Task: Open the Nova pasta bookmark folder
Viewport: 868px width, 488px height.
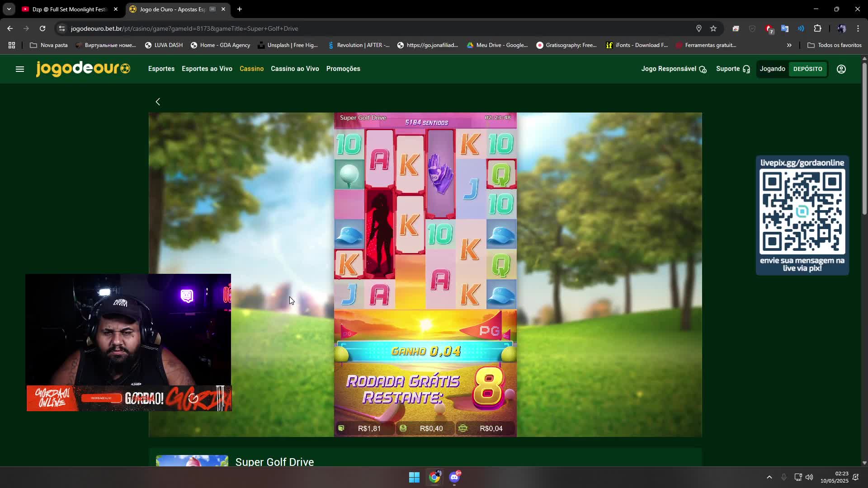Action: coord(49,45)
